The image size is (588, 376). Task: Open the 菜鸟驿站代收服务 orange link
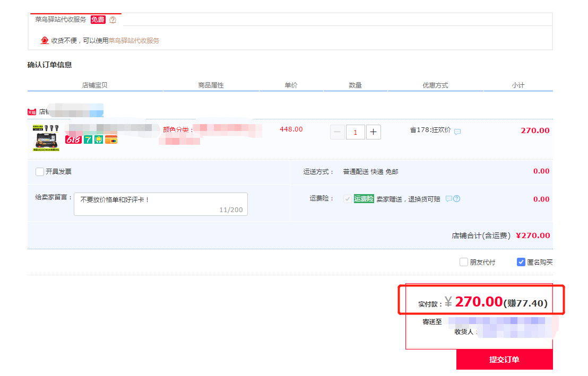tap(134, 40)
